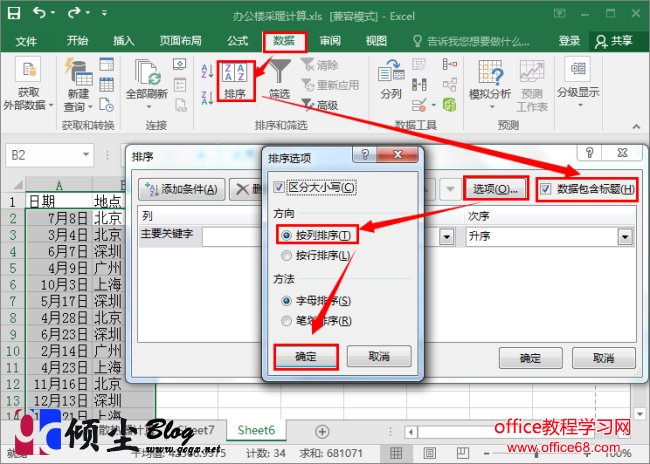
Task: Click help question mark in Sort Options dialog
Action: (x=365, y=155)
